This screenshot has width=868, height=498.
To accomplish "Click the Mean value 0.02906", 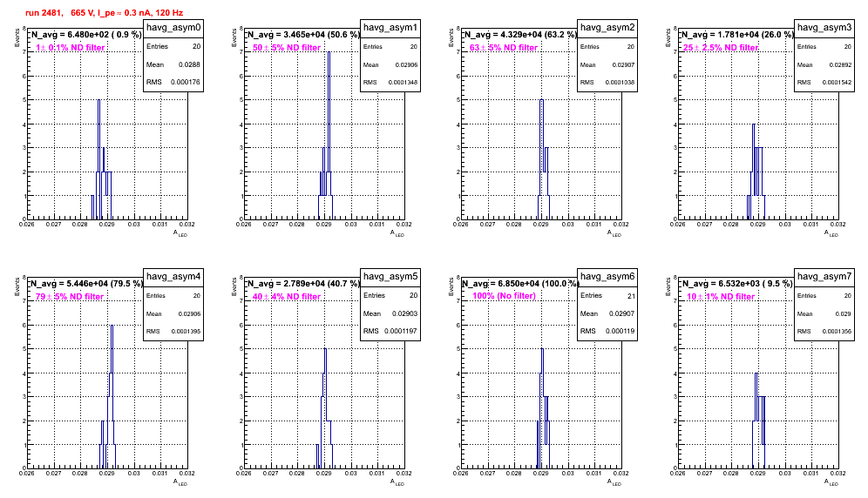I will 406,64.
